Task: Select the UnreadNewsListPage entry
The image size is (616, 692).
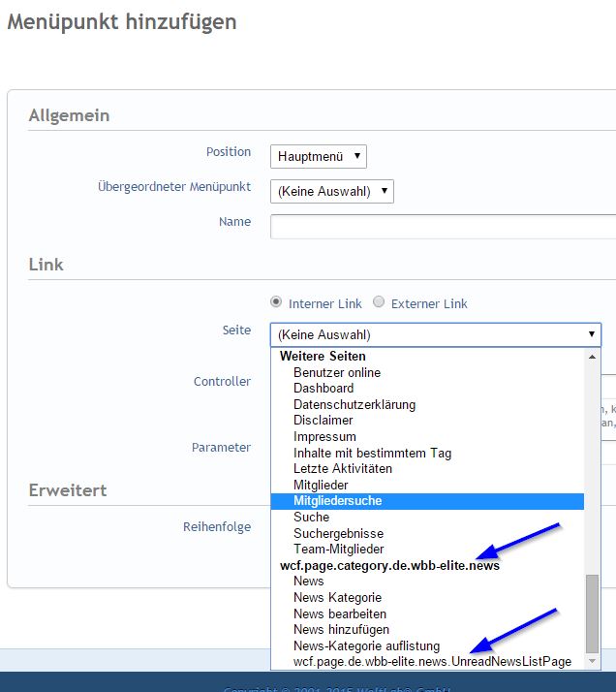Action: click(432, 661)
